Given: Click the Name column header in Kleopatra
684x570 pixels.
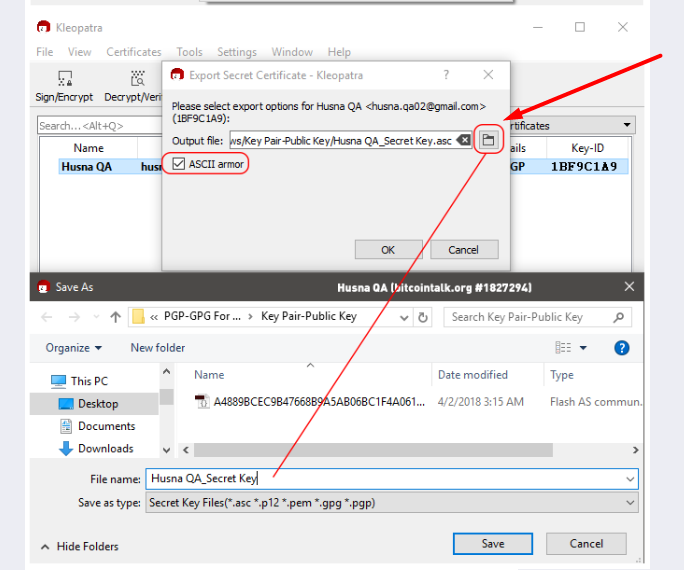Looking at the screenshot, I should click(x=89, y=148).
